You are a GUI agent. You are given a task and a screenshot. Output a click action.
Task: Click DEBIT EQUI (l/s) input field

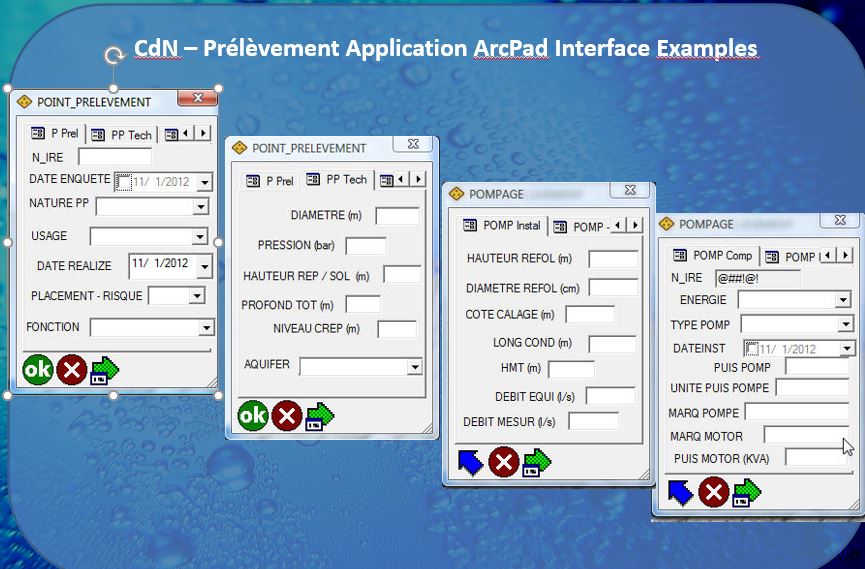point(611,396)
